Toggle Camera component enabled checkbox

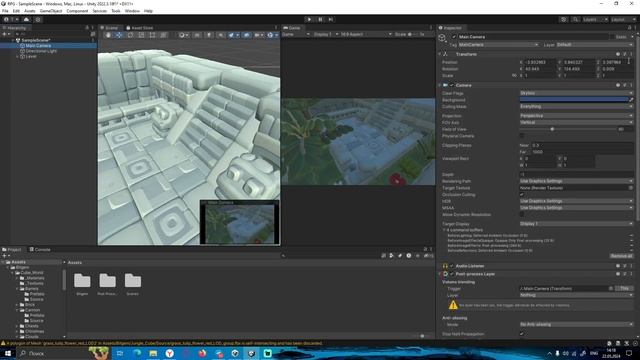tap(452, 85)
